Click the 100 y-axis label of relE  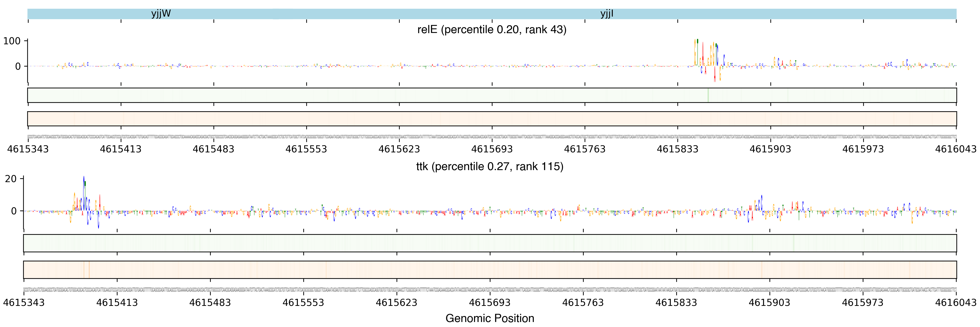click(x=12, y=41)
